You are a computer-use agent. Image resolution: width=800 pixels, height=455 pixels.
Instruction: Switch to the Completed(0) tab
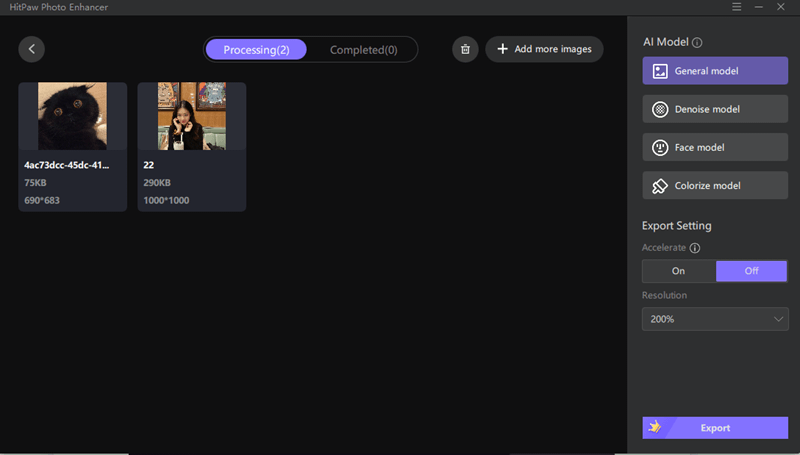click(363, 49)
